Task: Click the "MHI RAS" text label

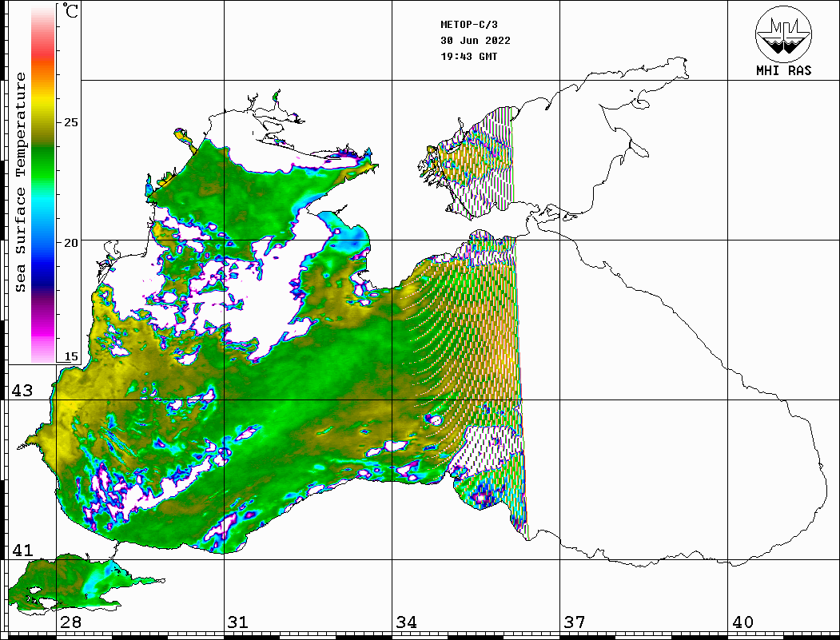Action: 783,70
